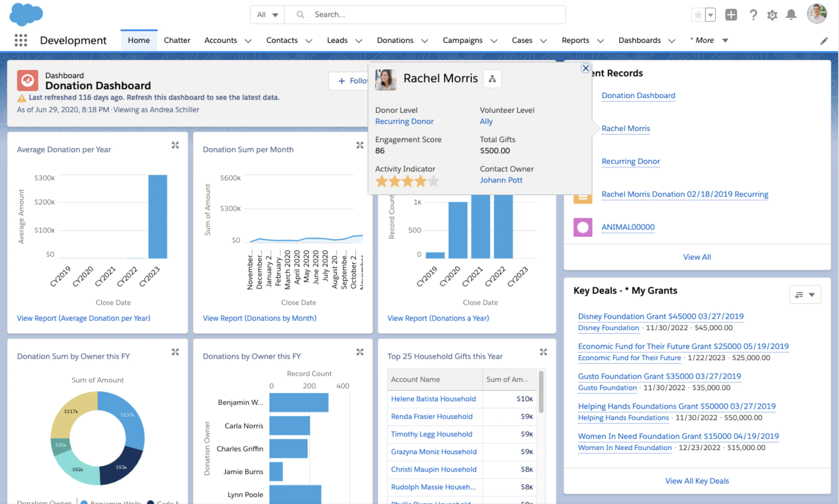View Rachel Morris contact hierarchy icon
839x504 pixels.
(x=492, y=78)
